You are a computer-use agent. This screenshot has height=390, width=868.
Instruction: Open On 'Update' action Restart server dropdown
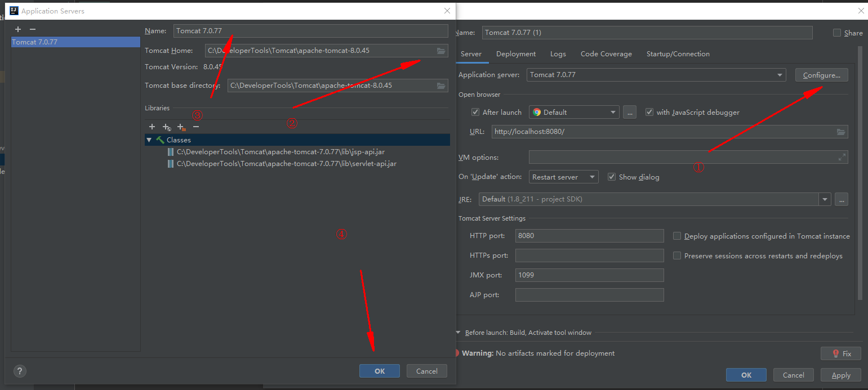point(563,177)
